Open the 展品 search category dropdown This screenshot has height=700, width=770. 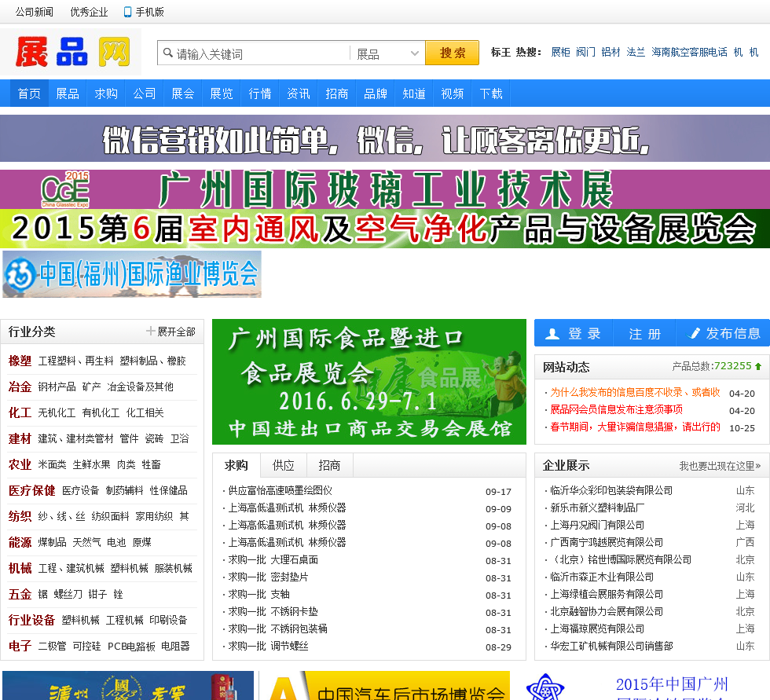coord(387,53)
